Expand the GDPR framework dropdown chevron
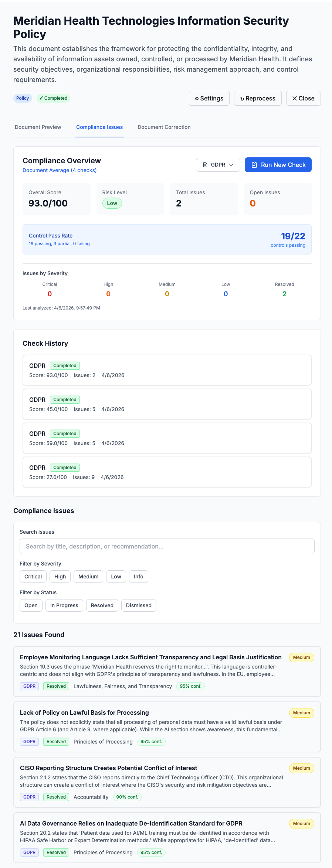 coord(231,165)
